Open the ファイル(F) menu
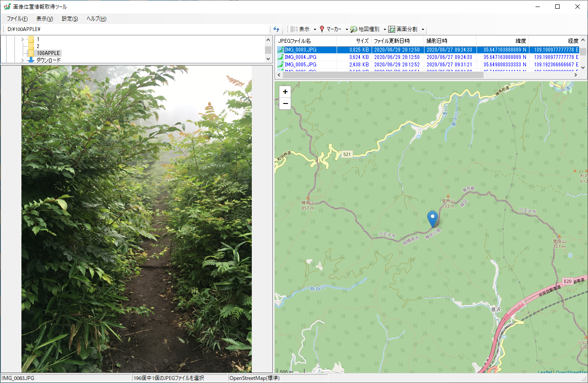Screen dimensions: 588x383 point(17,19)
